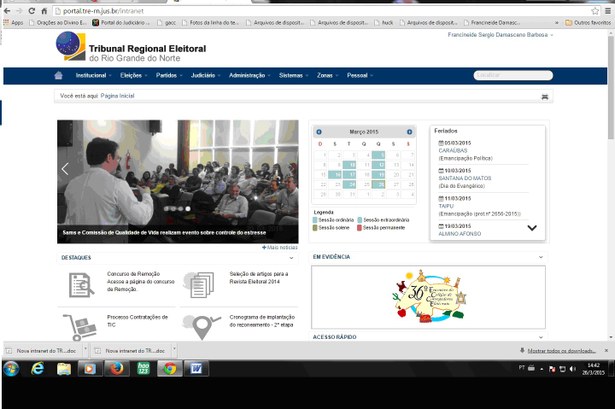Open the bookmarks overflow chevron
This screenshot has height=409, width=615.
[x=557, y=23]
